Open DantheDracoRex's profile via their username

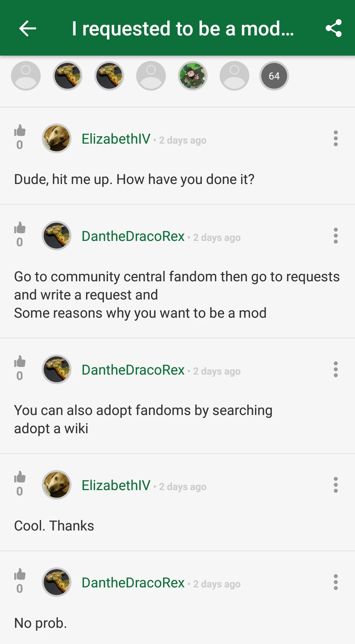tap(133, 236)
